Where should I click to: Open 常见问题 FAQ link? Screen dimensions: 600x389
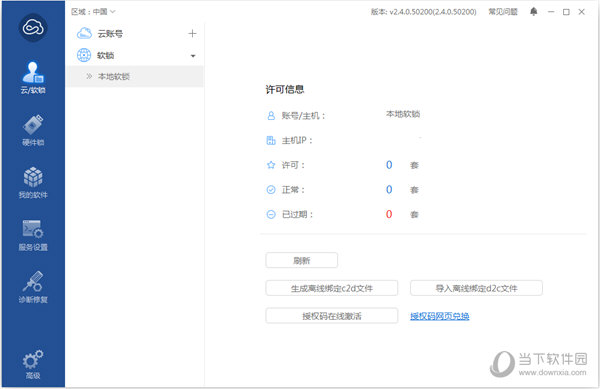[503, 12]
